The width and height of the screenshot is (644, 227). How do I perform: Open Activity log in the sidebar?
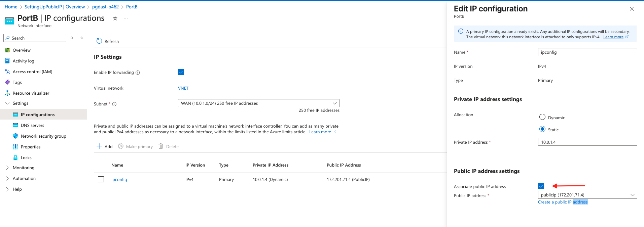[x=24, y=61]
